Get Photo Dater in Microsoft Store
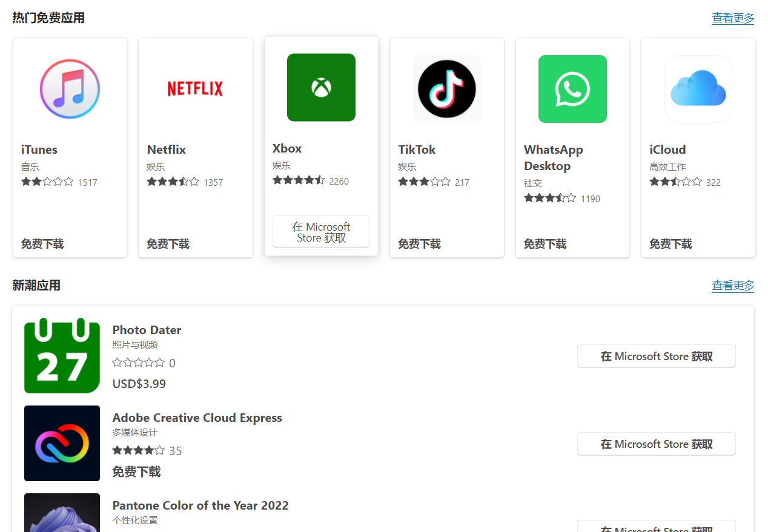The height and width of the screenshot is (532, 768). (x=657, y=356)
